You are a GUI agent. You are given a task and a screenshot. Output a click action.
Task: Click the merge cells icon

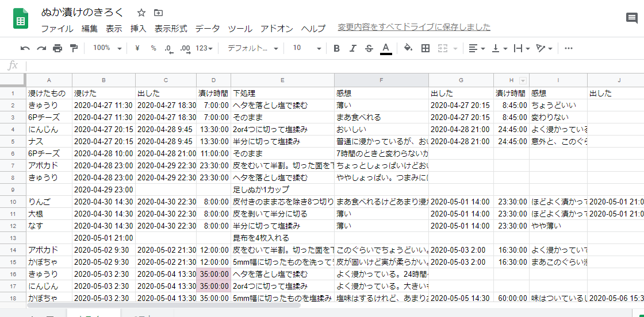[442, 48]
